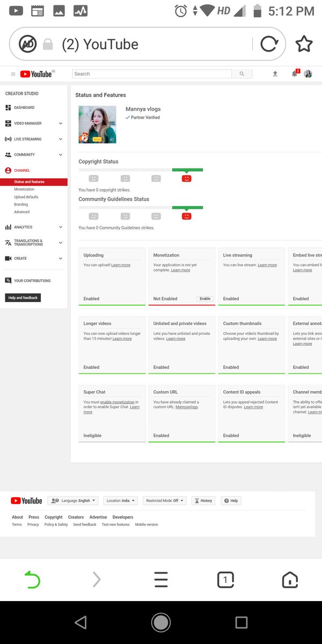Click the red smiley Copyright Status indicator
This screenshot has height=644, width=322.
click(x=187, y=178)
